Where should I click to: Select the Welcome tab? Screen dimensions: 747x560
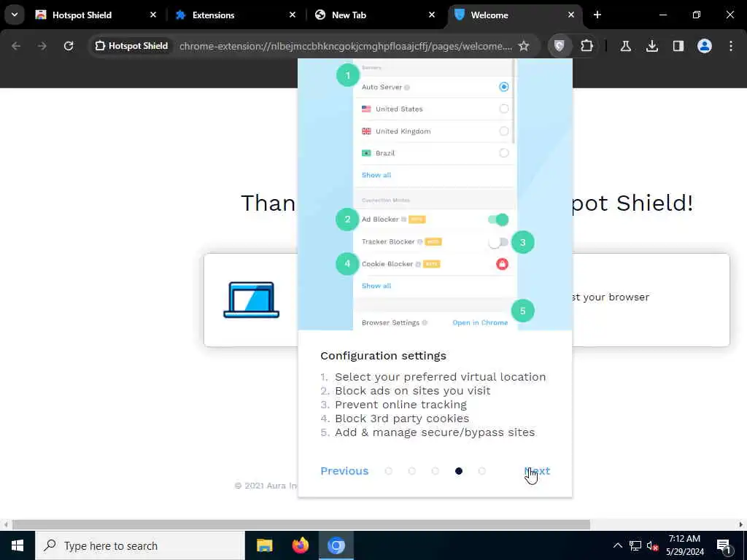(514, 15)
